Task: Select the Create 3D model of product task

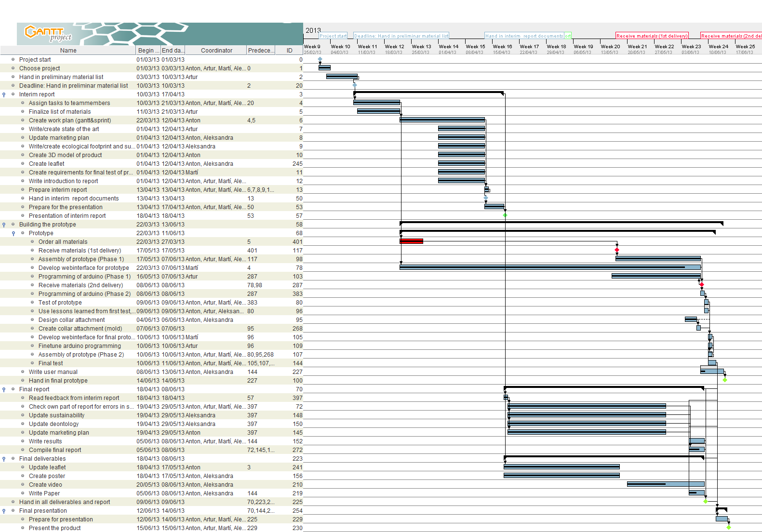Action: [65, 155]
